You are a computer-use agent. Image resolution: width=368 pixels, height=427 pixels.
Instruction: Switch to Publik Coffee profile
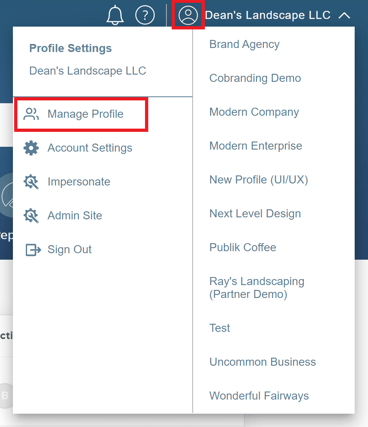tap(243, 247)
